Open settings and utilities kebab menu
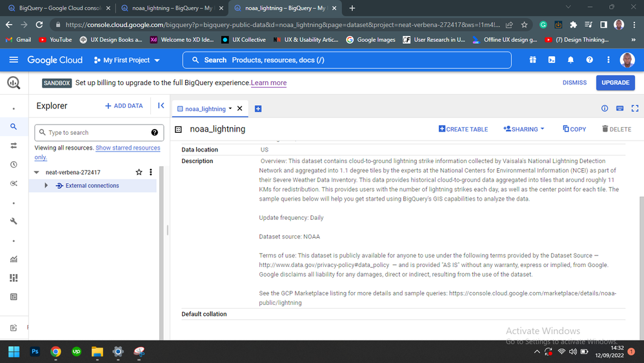Viewport: 644px width, 363px height. point(609,60)
